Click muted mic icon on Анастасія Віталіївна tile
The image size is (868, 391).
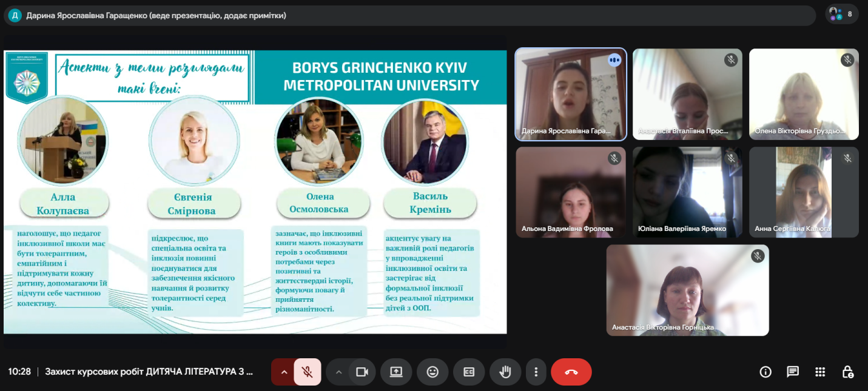tap(731, 60)
